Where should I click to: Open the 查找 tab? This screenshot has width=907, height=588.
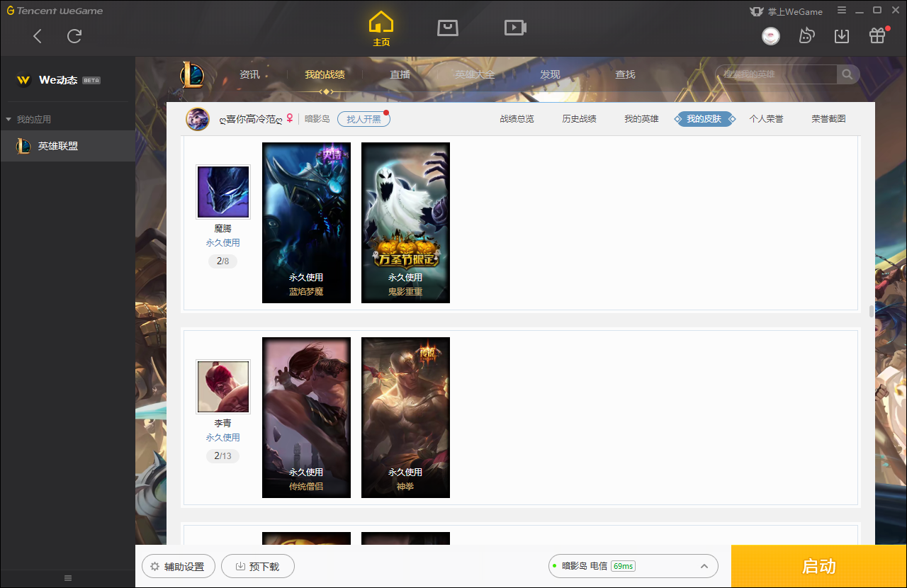(625, 74)
